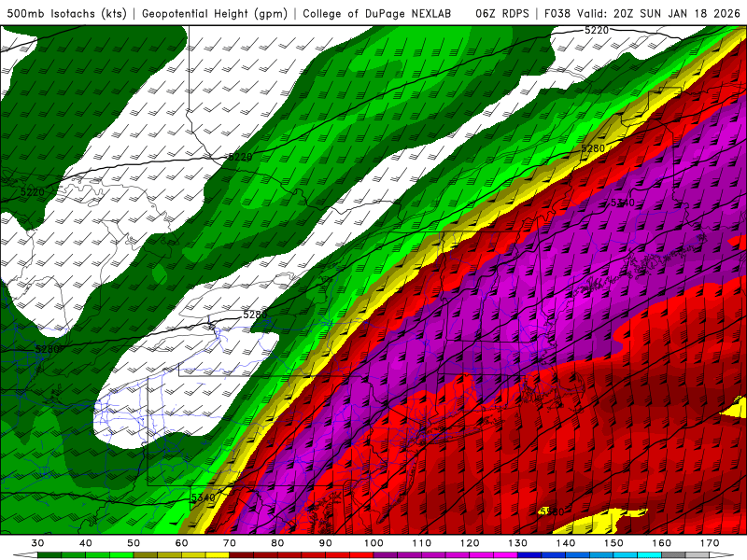Click the 'Geopotential Height (gpm)' header text
This screenshot has width=747, height=560.
point(215,14)
